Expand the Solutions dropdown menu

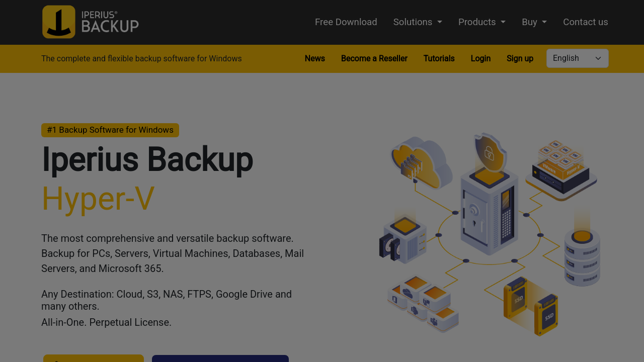coord(418,22)
